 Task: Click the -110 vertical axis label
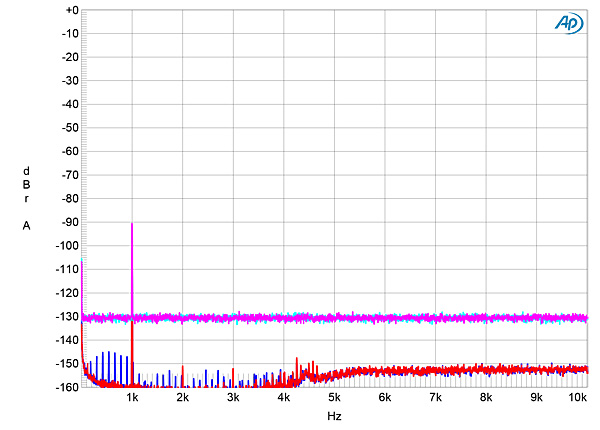66,270
